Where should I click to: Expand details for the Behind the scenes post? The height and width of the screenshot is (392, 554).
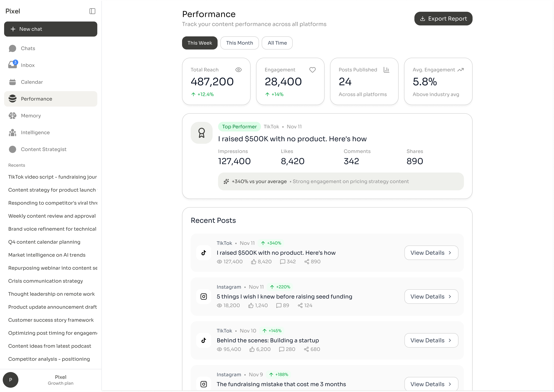(431, 340)
